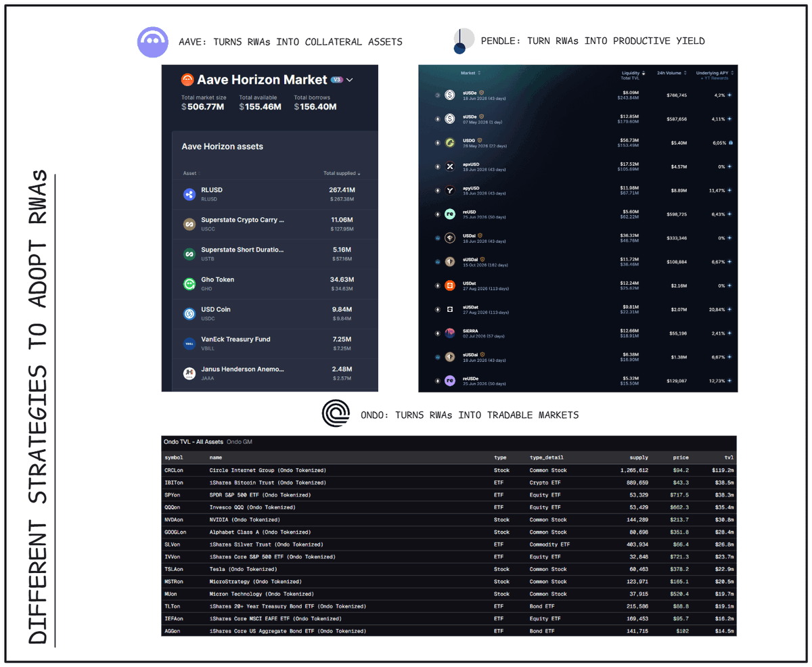The width and height of the screenshot is (812, 667).
Task: Sort Aave assets by Total supplied
Action: pos(342,173)
